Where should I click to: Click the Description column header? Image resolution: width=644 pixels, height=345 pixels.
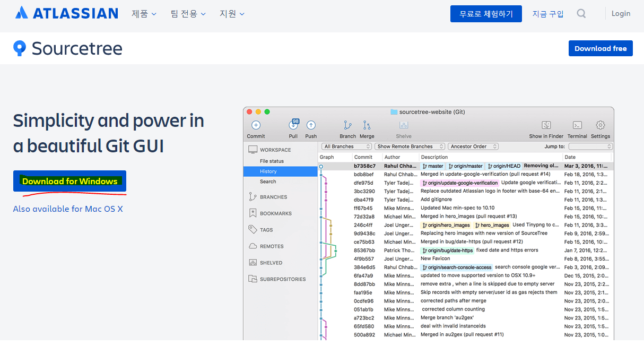[x=434, y=157]
